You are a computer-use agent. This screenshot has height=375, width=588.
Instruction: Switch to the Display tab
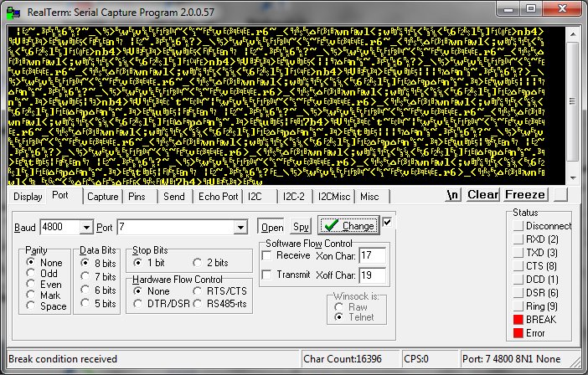click(x=28, y=197)
